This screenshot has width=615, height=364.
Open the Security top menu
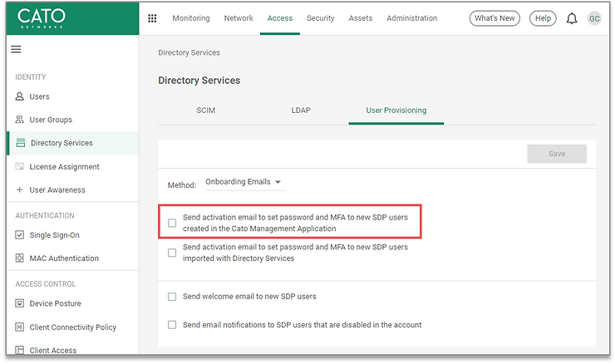tap(321, 18)
